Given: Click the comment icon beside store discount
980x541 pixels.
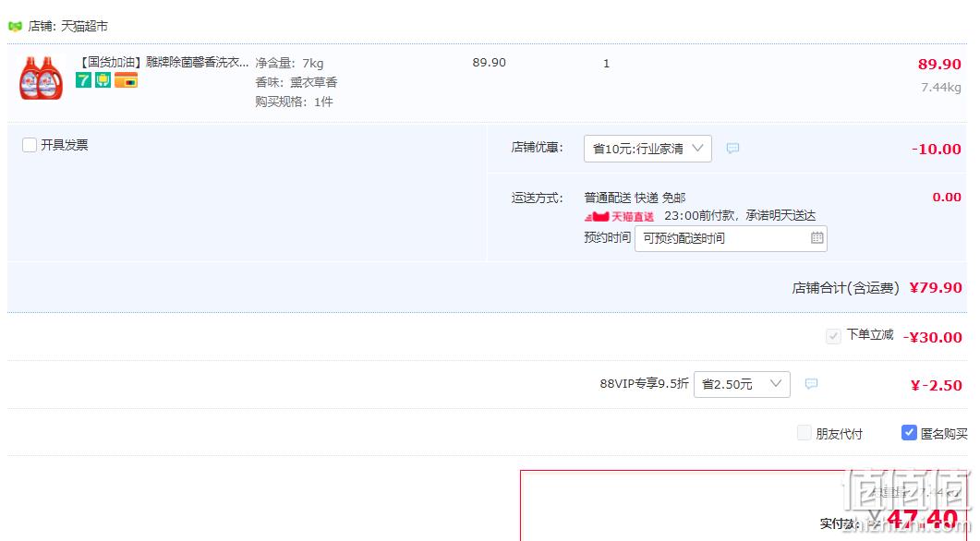Looking at the screenshot, I should 732,148.
